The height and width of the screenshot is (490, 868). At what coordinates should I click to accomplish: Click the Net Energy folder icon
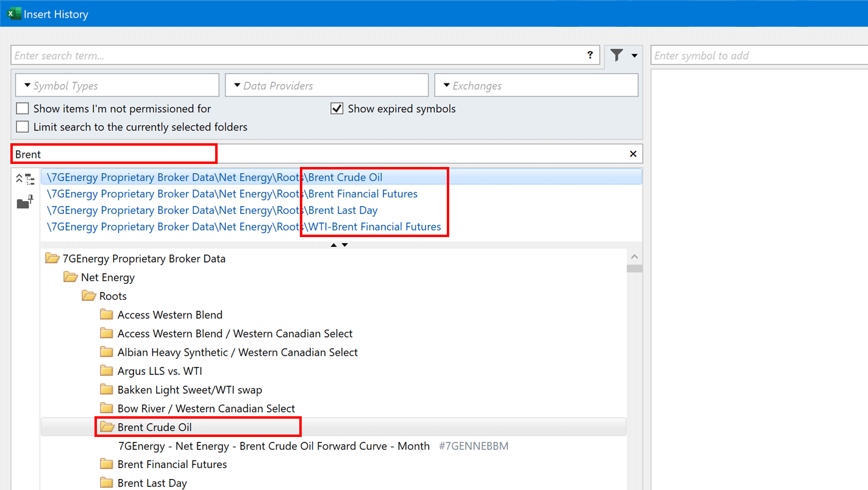[x=71, y=277]
